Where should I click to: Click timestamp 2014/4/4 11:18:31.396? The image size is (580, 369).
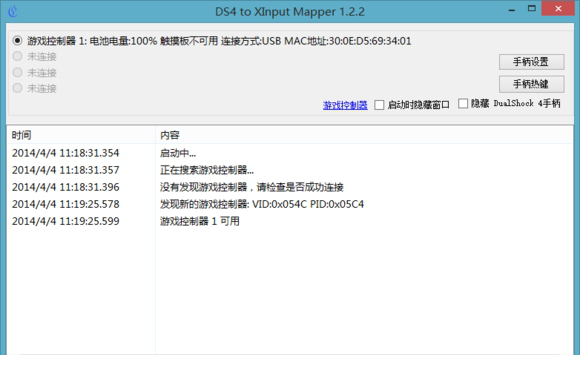coord(65,187)
